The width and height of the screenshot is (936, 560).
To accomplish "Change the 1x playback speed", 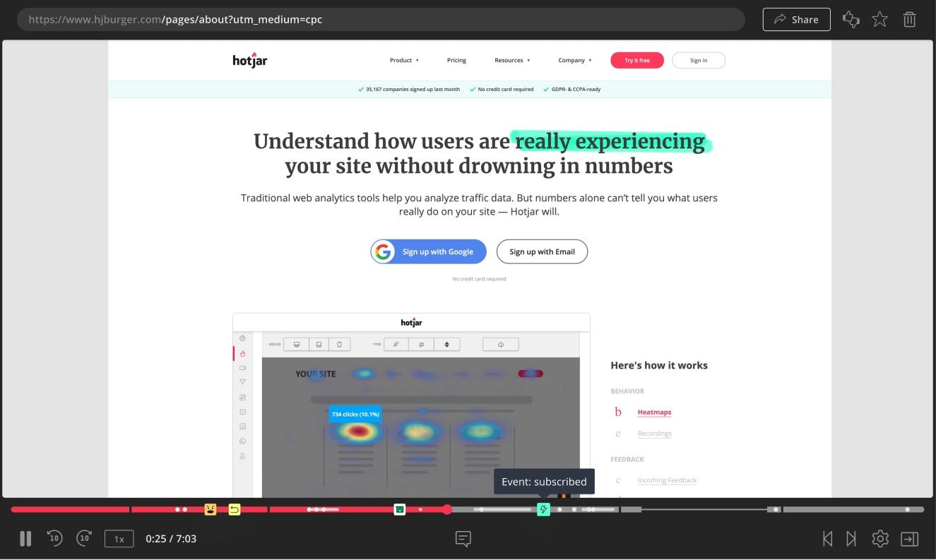I will tap(119, 539).
